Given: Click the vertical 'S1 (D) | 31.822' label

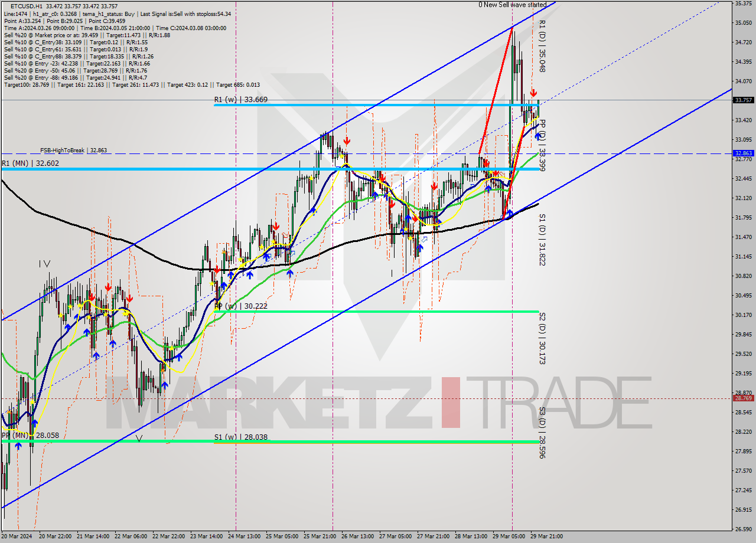Looking at the screenshot, I should pyautogui.click(x=542, y=240).
